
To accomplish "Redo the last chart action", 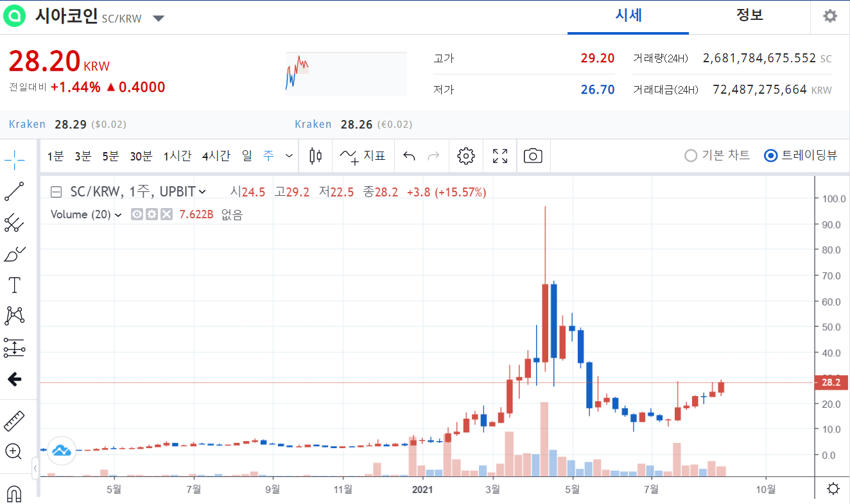I will (433, 155).
